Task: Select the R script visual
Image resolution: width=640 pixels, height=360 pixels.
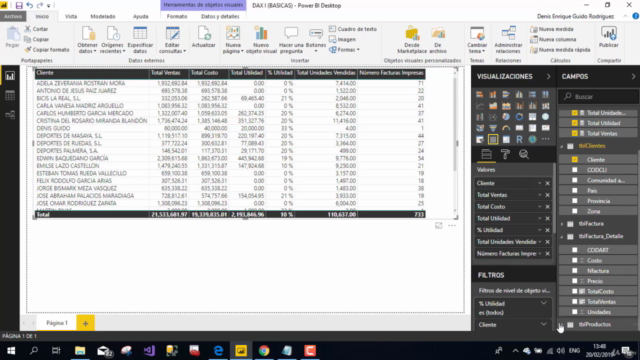Action: [x=519, y=140]
